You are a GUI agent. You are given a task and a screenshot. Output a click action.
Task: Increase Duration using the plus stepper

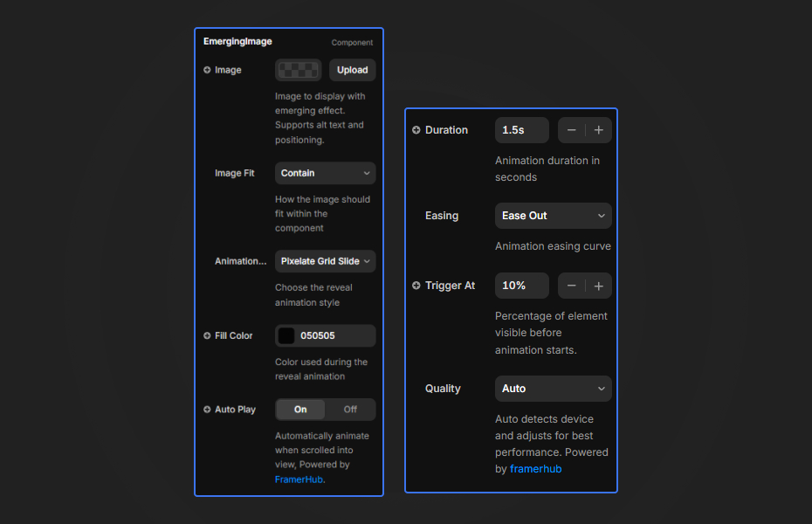pyautogui.click(x=598, y=129)
